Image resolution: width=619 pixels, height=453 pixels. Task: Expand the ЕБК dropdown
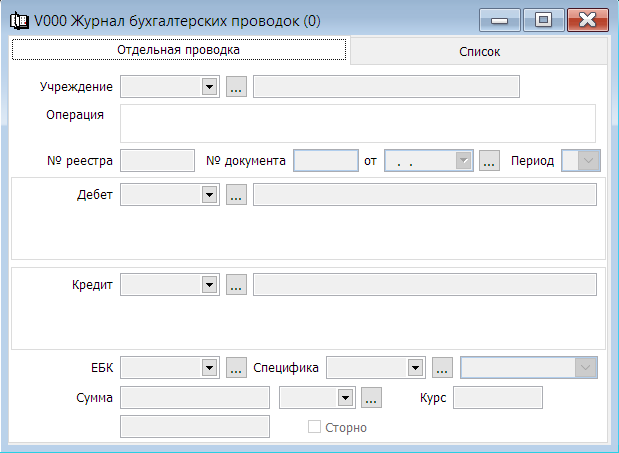click(x=209, y=367)
